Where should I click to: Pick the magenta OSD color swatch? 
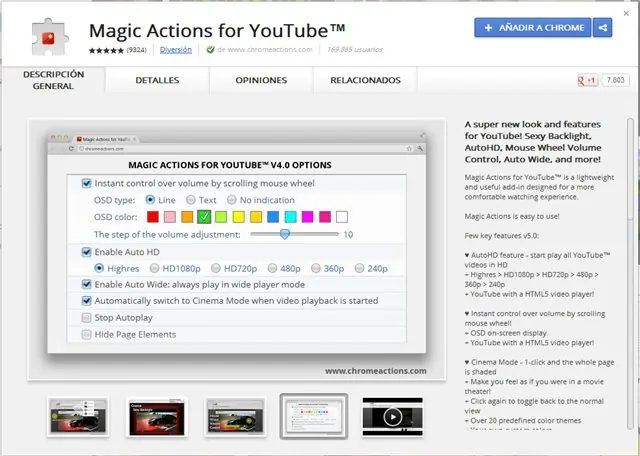click(307, 217)
